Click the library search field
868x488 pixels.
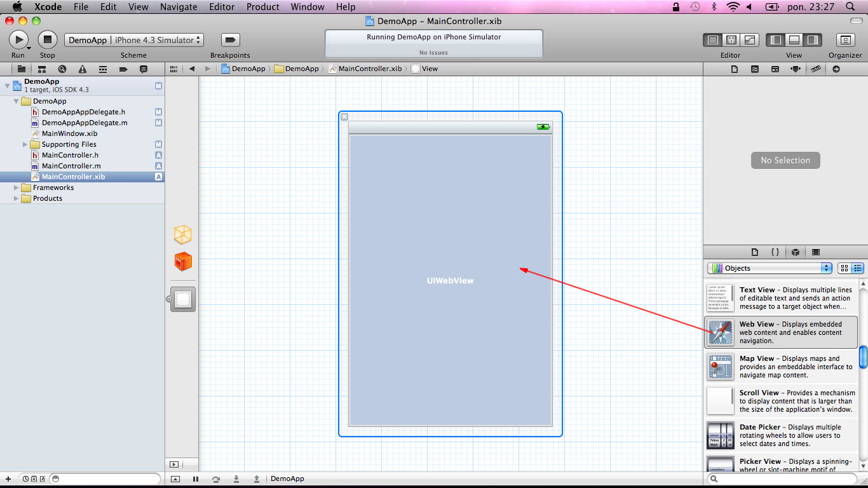pos(786,478)
